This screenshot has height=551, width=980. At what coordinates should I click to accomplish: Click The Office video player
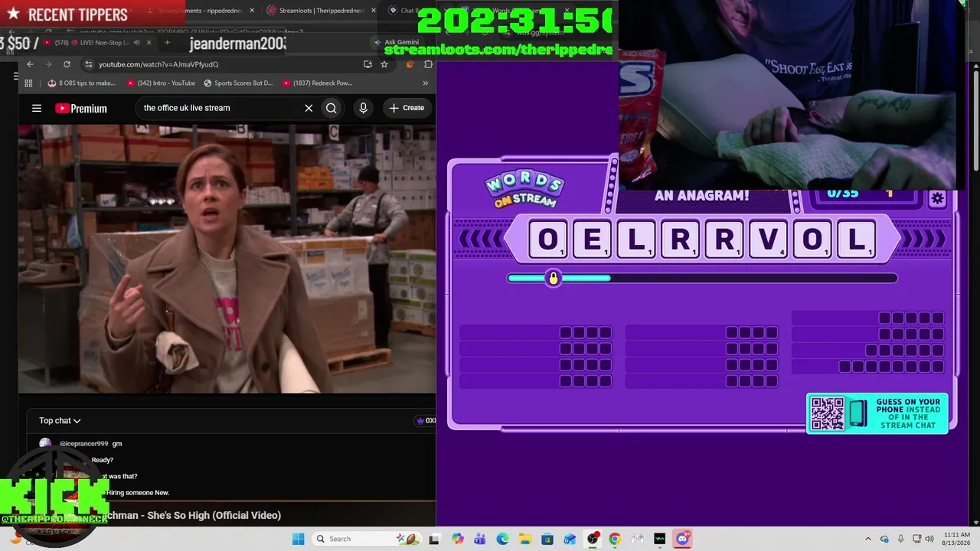click(227, 259)
